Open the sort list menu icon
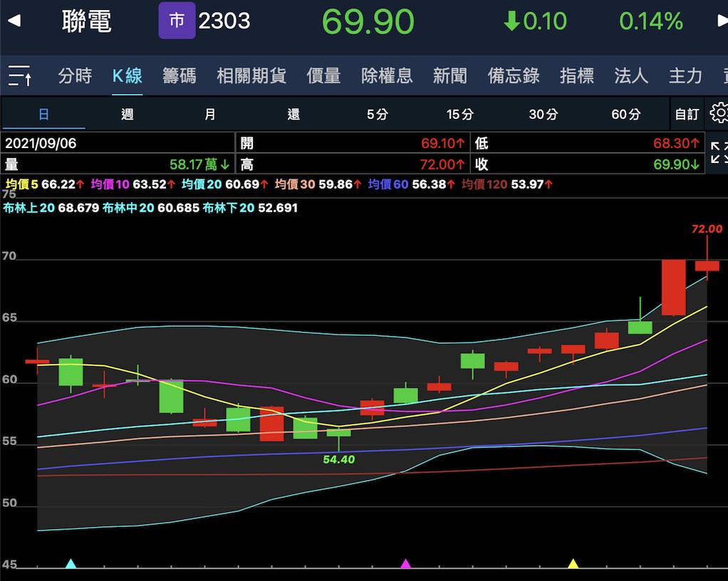Viewport: 728px width, 581px height. (x=20, y=75)
